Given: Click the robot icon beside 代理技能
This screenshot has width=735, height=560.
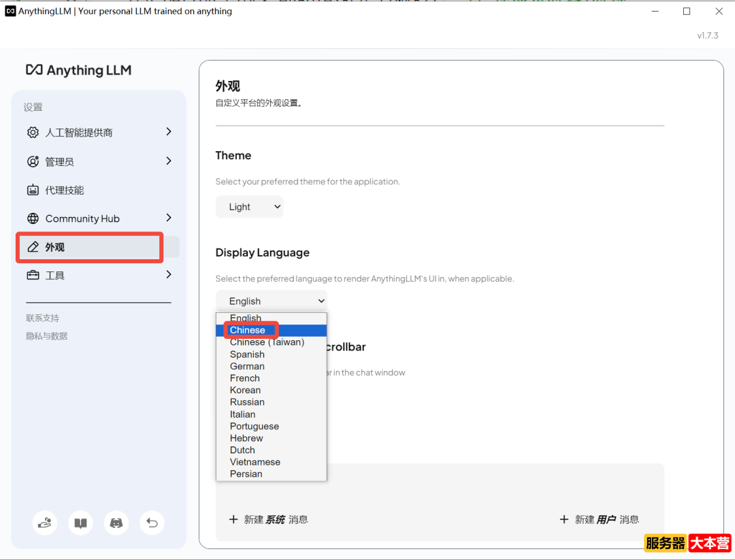Looking at the screenshot, I should [33, 191].
